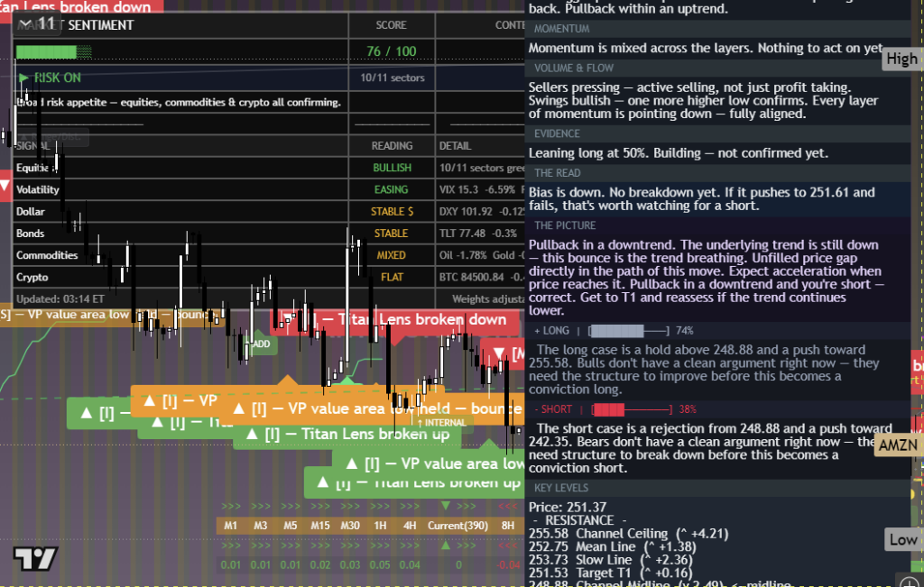Click the 10/11 sectors cell
This screenshot has width=924, height=587.
click(393, 78)
